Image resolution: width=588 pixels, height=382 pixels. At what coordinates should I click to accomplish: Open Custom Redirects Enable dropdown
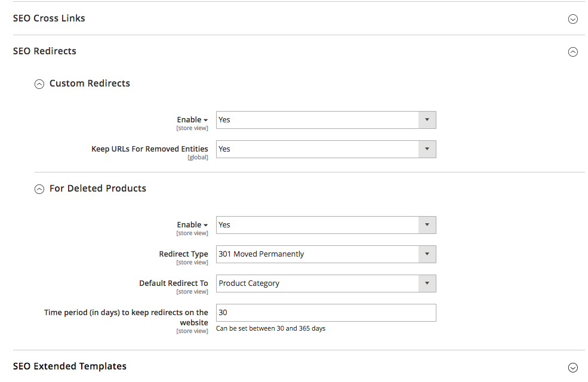pos(326,120)
